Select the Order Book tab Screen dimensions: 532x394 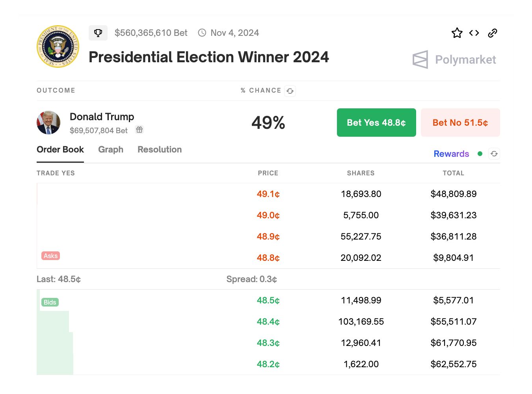[x=60, y=150]
